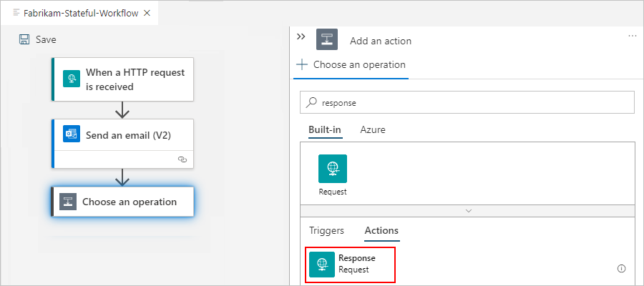The image size is (644, 286).
Task: Click the Outlook Send an email icon
Action: pyautogui.click(x=71, y=135)
